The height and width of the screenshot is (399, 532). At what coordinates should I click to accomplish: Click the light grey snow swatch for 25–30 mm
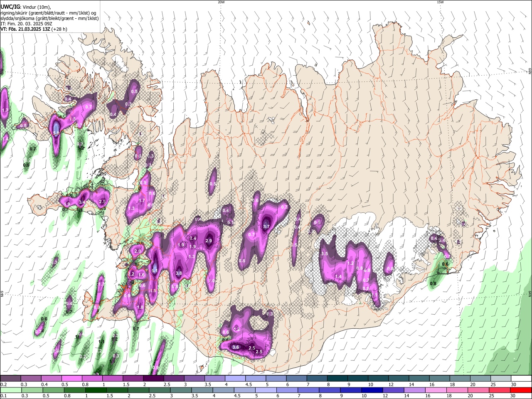click(501, 379)
